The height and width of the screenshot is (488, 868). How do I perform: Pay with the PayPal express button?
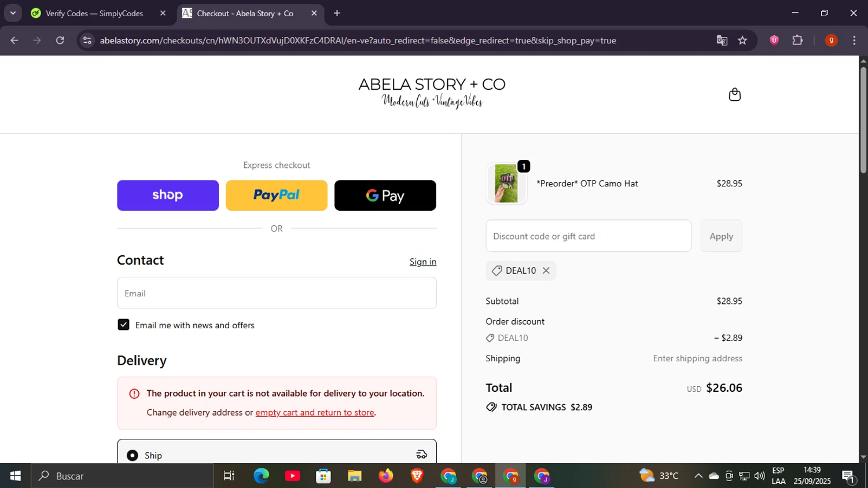click(277, 195)
